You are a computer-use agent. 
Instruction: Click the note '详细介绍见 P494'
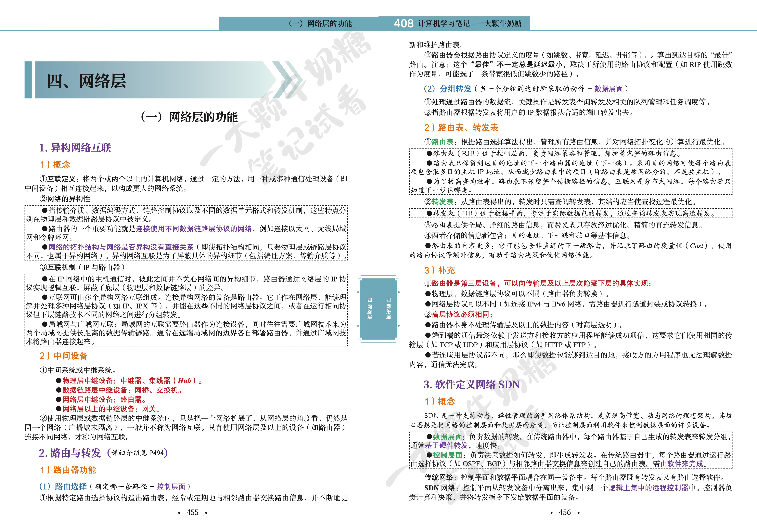point(138,453)
